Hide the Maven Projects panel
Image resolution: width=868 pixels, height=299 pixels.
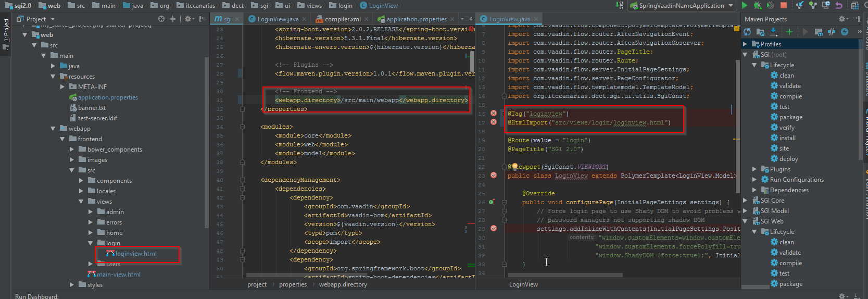click(x=857, y=19)
